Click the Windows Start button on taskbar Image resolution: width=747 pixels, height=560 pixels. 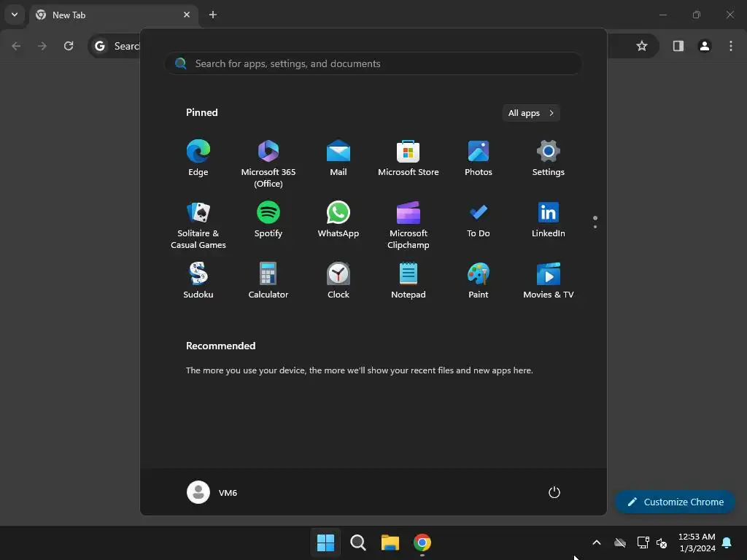326,542
